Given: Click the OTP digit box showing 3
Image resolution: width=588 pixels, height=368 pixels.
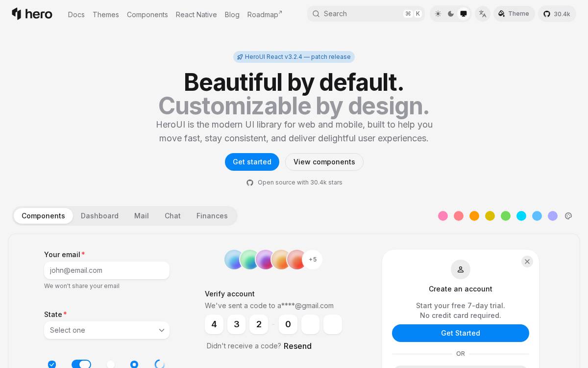Looking at the screenshot, I should (237, 324).
